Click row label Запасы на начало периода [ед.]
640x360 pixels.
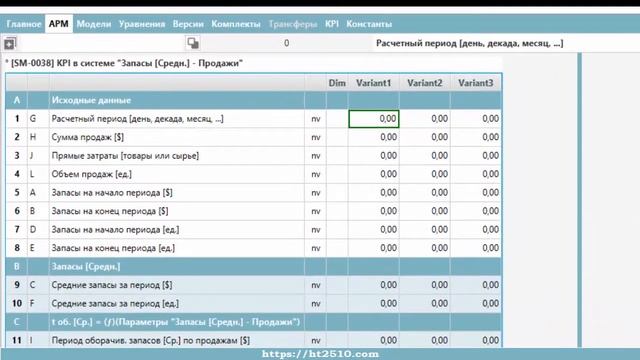point(115,229)
